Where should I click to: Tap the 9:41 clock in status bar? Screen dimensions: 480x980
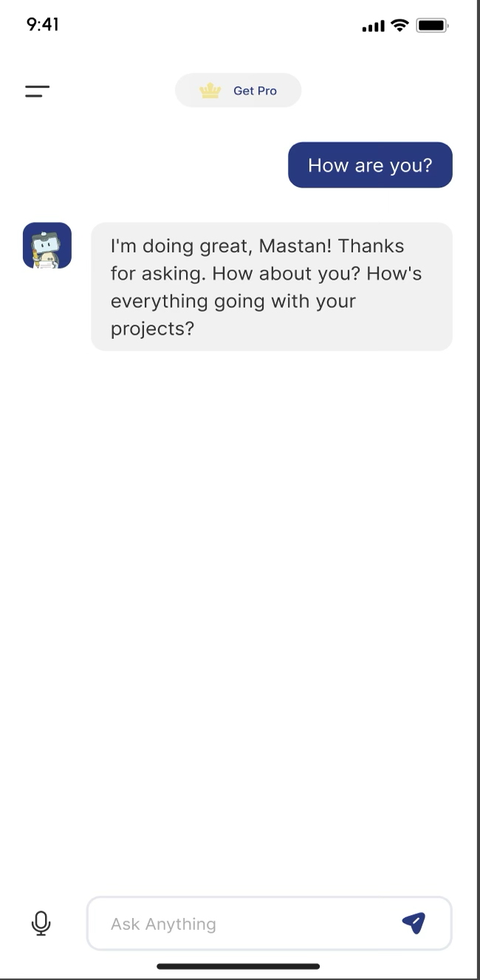[x=43, y=25]
